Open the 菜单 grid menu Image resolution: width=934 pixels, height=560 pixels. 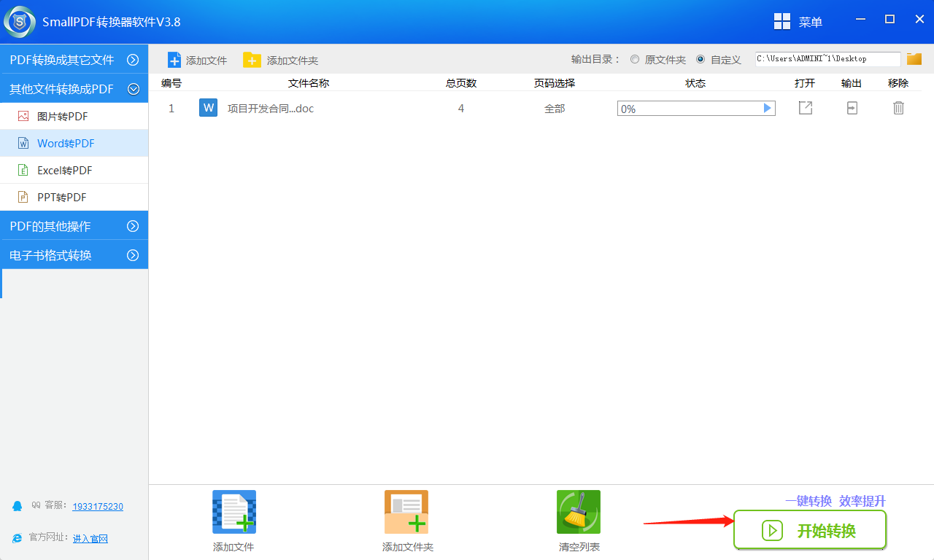click(x=798, y=22)
